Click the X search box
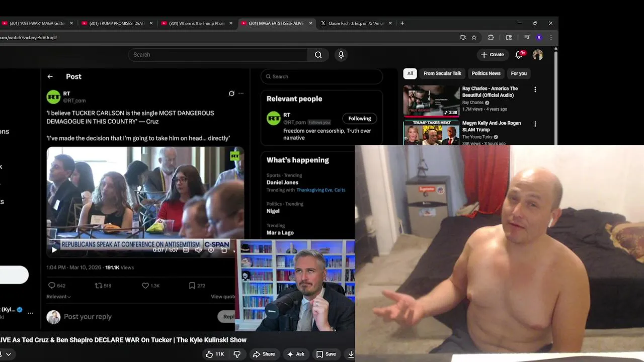This screenshot has height=362, width=644. (322, 76)
